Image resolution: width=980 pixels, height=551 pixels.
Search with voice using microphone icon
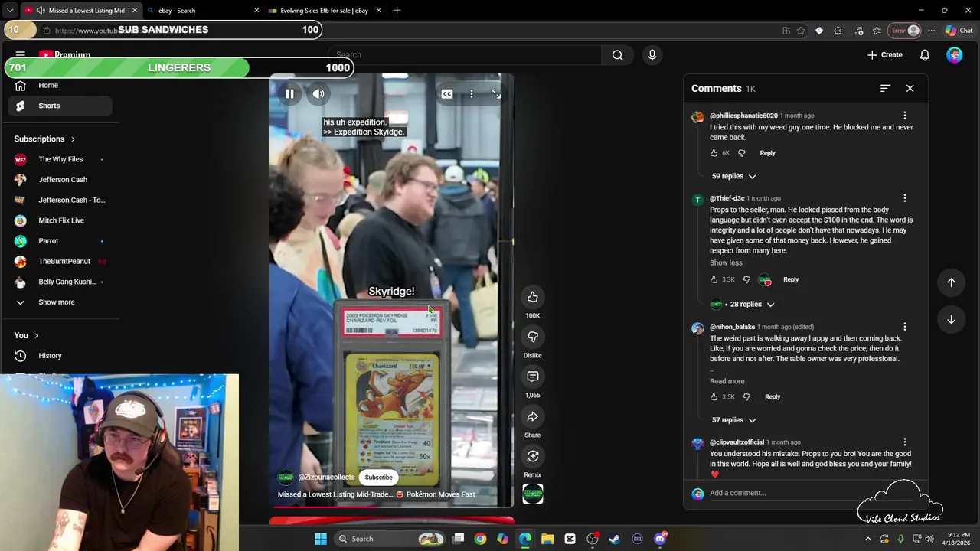(652, 55)
